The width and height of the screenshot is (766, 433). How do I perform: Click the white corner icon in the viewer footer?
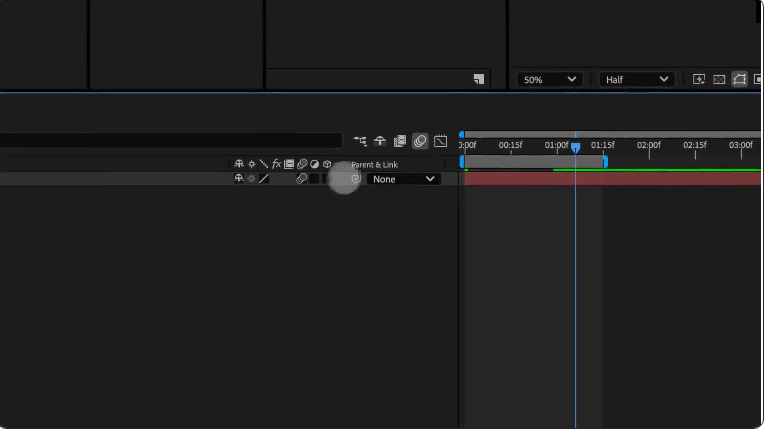coord(479,79)
